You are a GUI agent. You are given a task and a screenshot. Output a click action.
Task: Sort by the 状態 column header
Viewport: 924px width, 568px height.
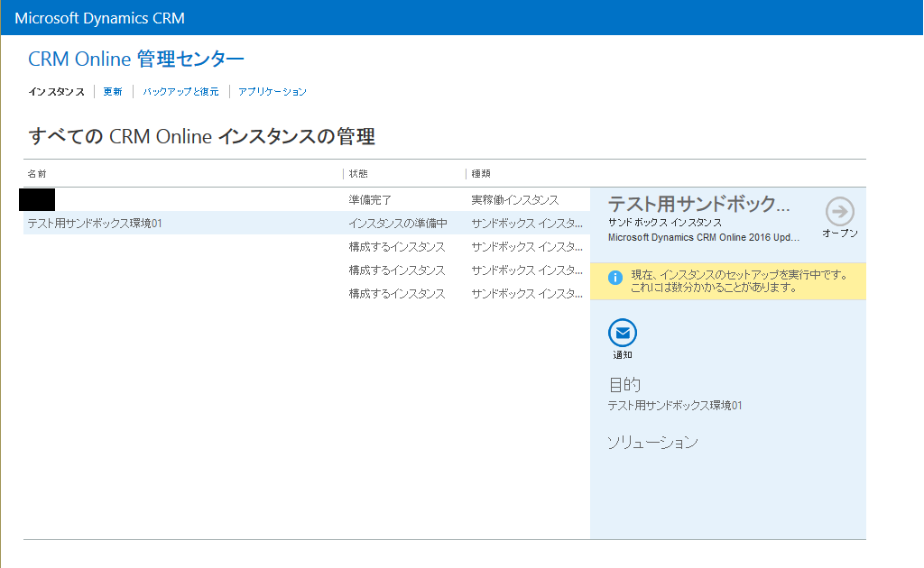click(358, 174)
